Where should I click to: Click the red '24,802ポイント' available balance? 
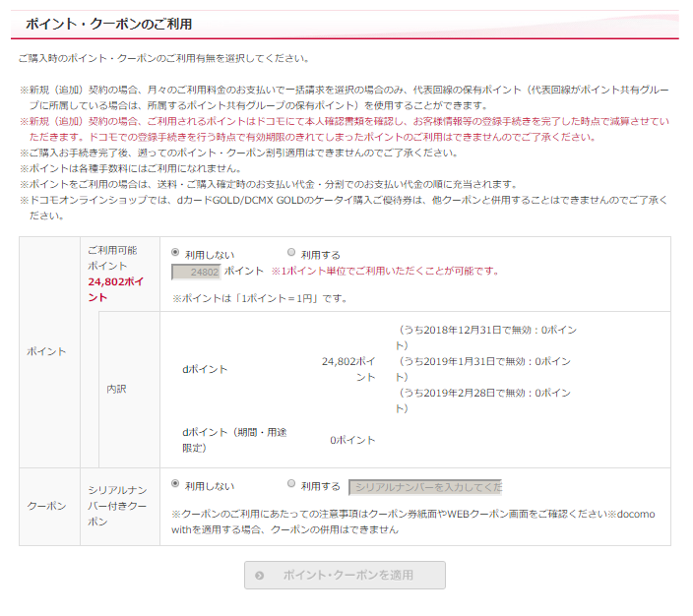click(x=117, y=288)
